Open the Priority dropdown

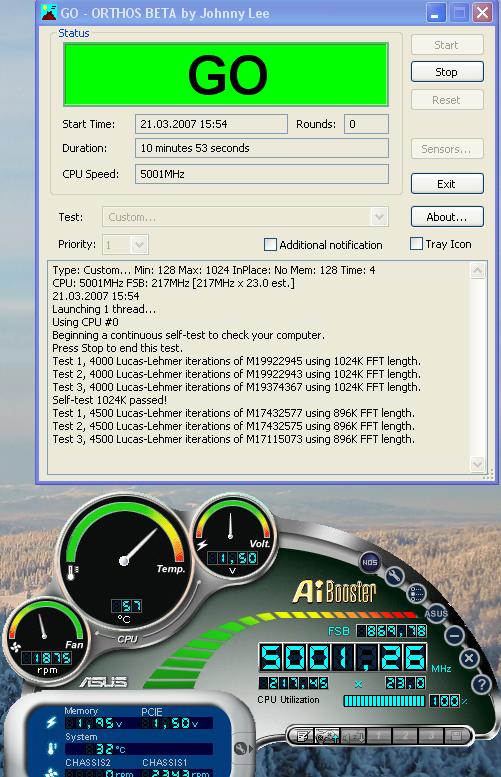(x=139, y=244)
